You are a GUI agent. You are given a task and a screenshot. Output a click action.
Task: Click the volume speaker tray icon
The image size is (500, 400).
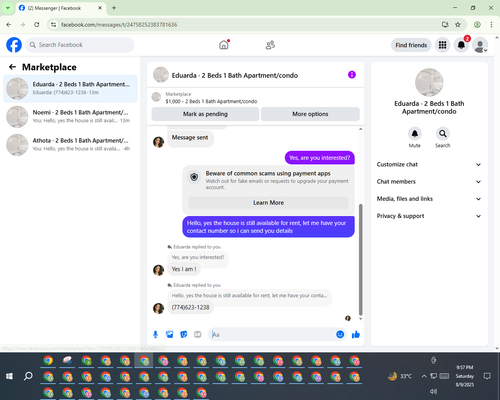tap(433, 391)
